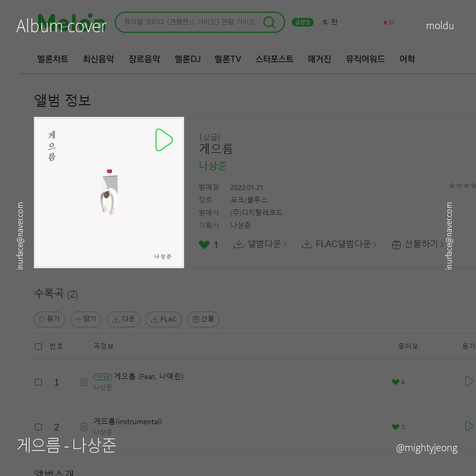Expand FLAC앨범다운 download option
This screenshot has height=476, width=476.
point(339,244)
